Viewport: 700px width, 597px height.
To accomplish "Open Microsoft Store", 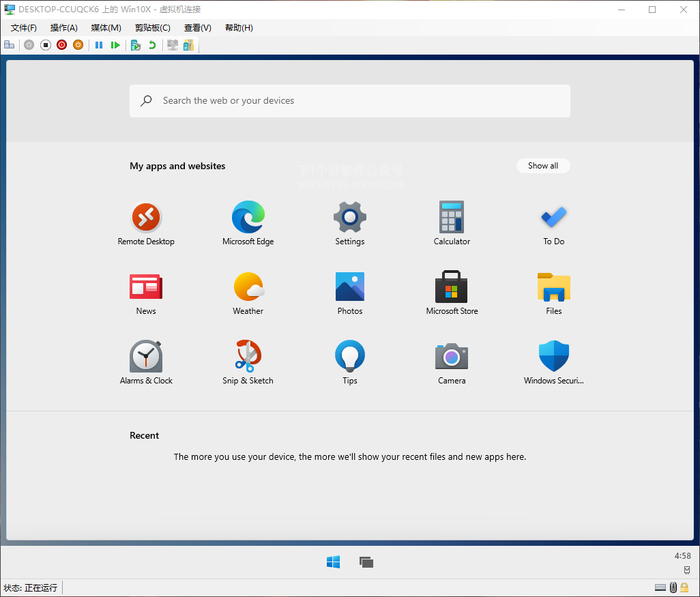I will tap(452, 293).
